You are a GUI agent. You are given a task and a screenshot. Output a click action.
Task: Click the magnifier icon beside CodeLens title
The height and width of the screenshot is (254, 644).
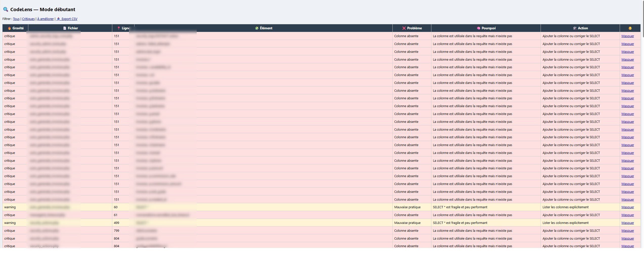(x=6, y=9)
